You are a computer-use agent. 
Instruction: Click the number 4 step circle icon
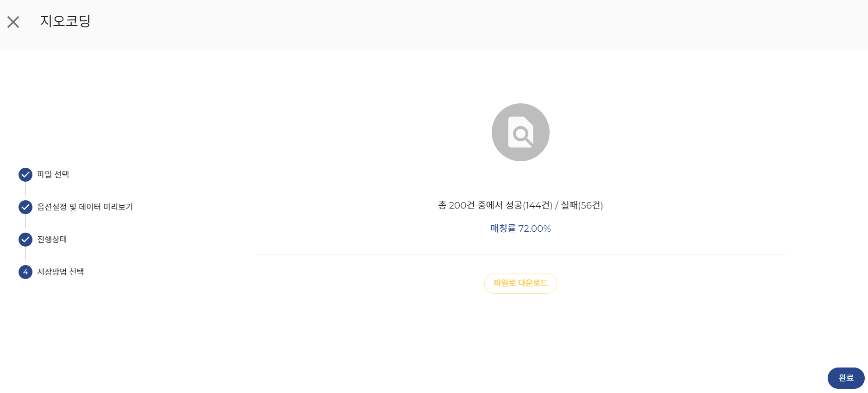tap(25, 272)
